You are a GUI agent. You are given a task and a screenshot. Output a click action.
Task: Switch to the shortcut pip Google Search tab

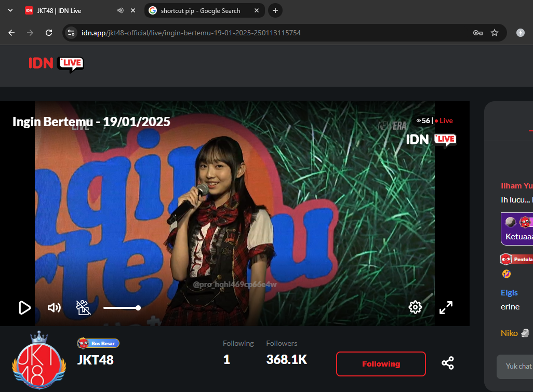200,10
